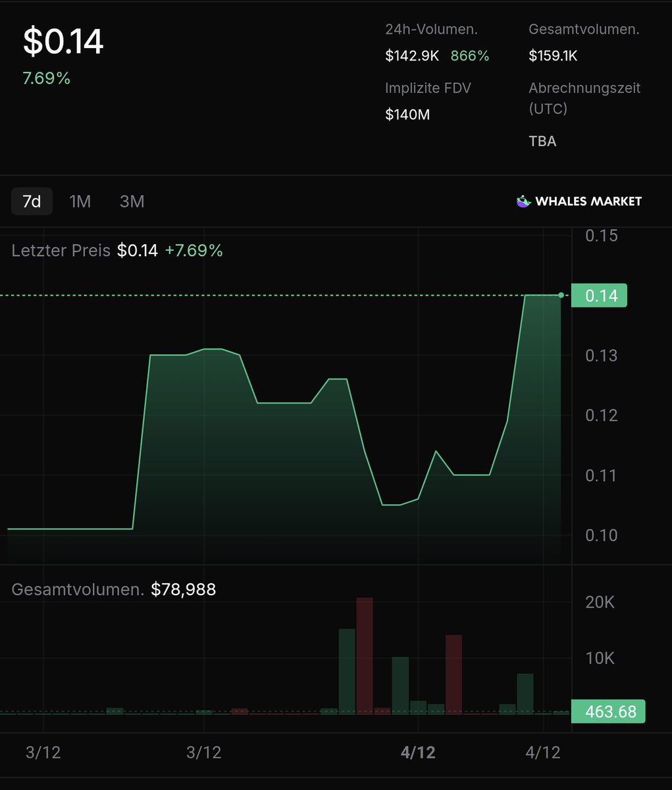Click the Implizite FDV label
The height and width of the screenshot is (790, 672).
pyautogui.click(x=428, y=88)
